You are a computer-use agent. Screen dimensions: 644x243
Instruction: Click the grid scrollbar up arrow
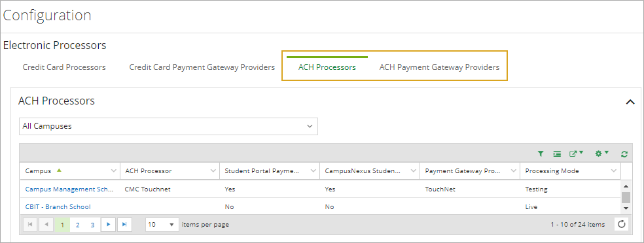click(626, 186)
